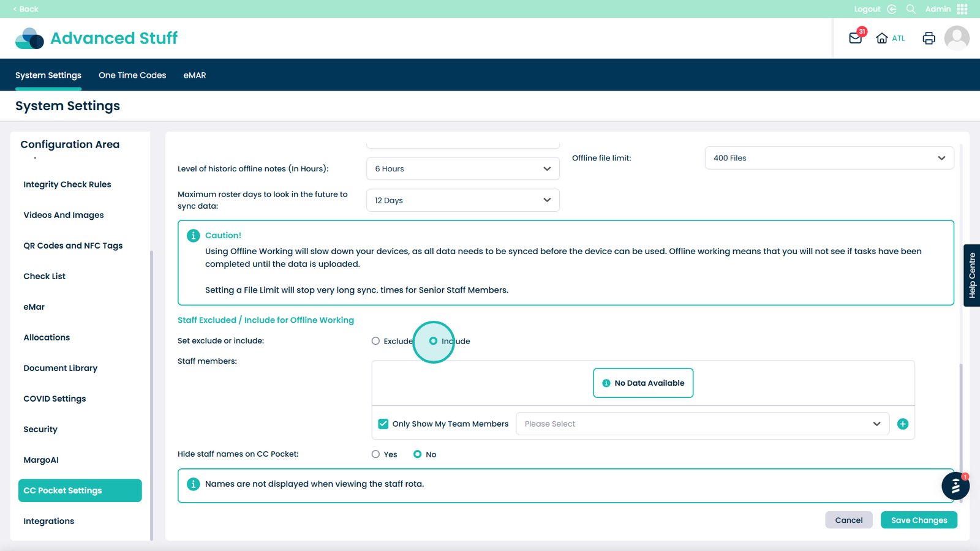Click the ATL home icon

882,38
